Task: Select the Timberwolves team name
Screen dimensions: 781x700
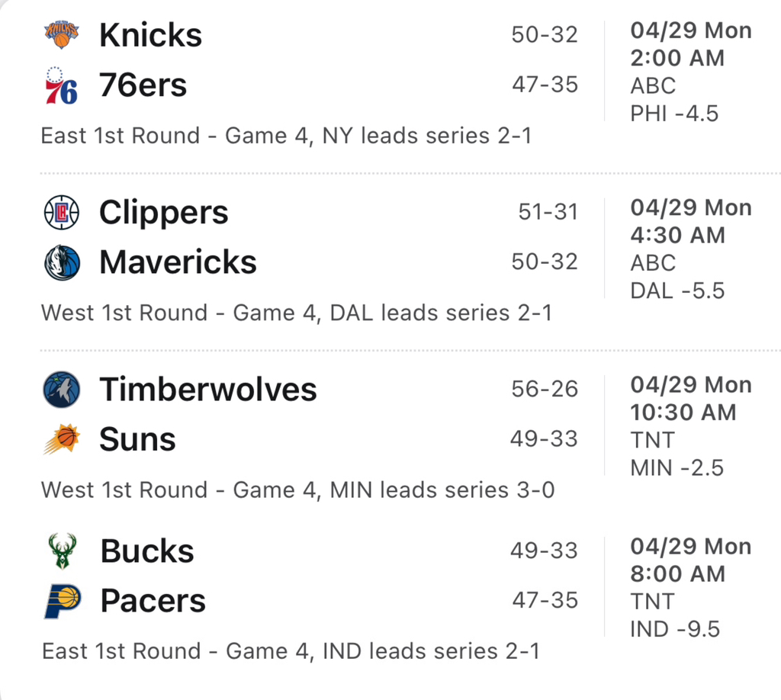Action: click(x=207, y=390)
